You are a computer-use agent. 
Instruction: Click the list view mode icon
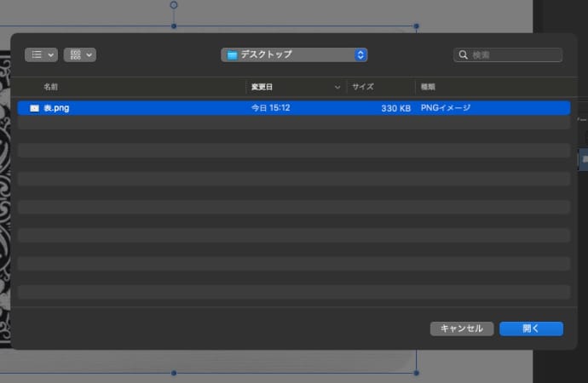click(x=37, y=54)
